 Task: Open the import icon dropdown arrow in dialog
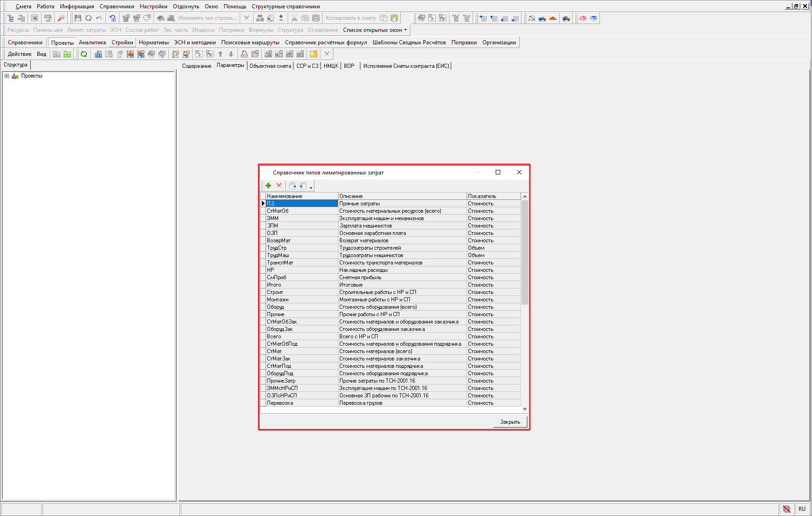tap(311, 187)
